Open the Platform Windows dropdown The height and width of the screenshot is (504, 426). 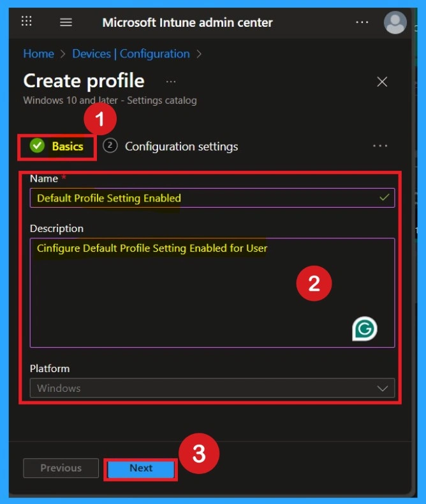[212, 388]
